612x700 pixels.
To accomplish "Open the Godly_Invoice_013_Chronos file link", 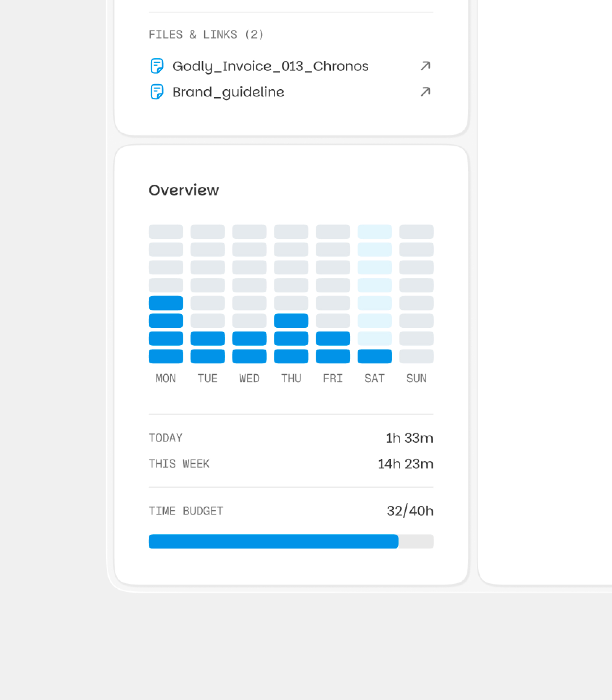I will point(270,66).
